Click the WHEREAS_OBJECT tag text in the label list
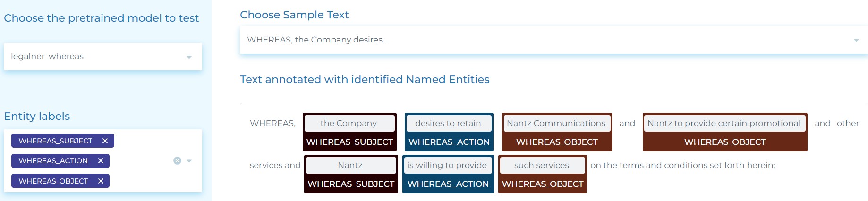This screenshot has width=868, height=201. pos(53,181)
